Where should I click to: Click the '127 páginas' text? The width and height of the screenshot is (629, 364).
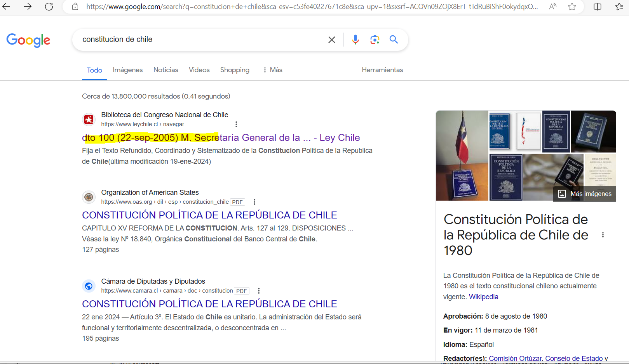coord(101,250)
